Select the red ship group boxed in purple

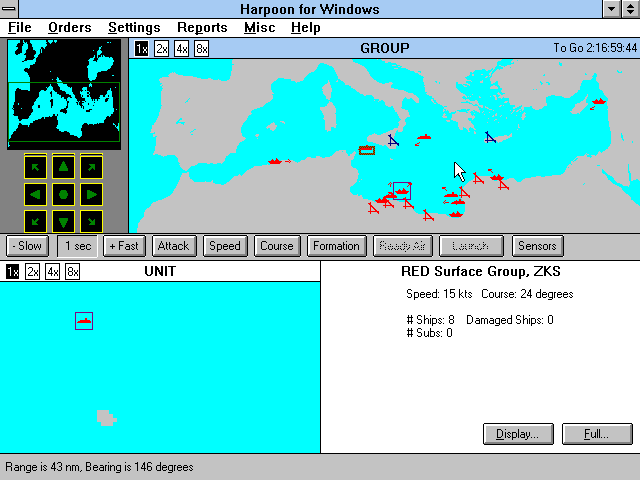tap(402, 191)
